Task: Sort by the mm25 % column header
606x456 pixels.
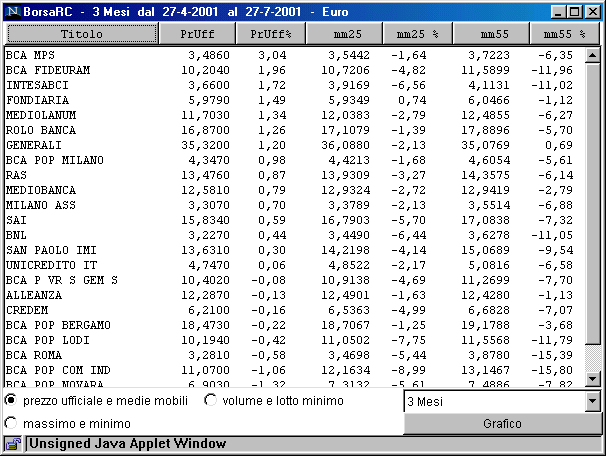Action: point(417,34)
